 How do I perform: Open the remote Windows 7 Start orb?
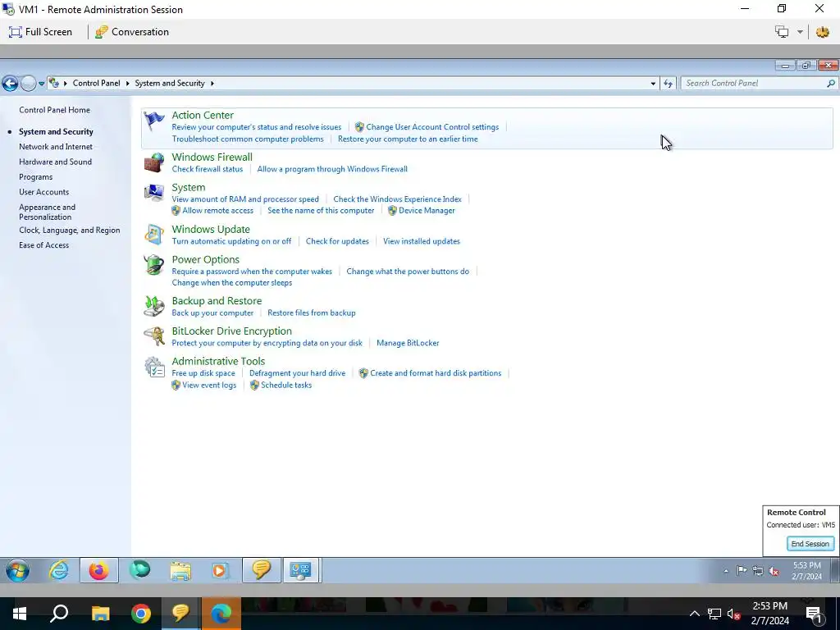(18, 571)
